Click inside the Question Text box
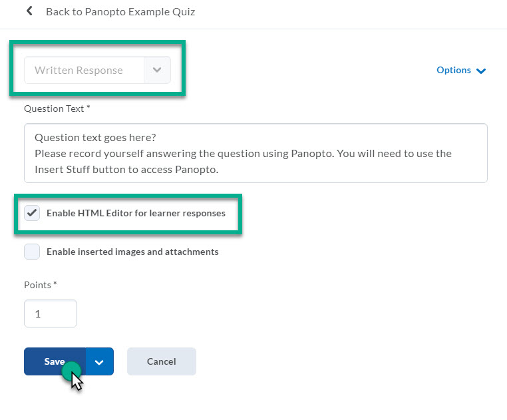This screenshot has width=507, height=420. pos(255,153)
